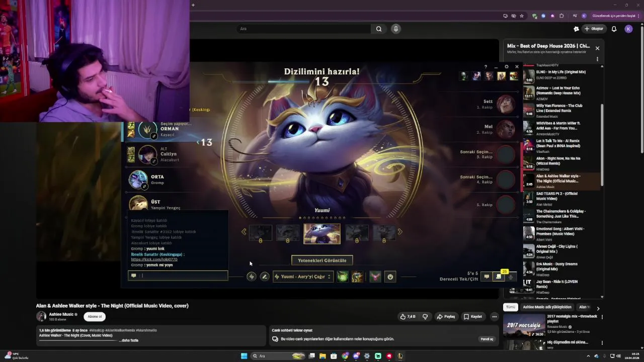Click the YouTube search field 'Ara'

(x=303, y=29)
